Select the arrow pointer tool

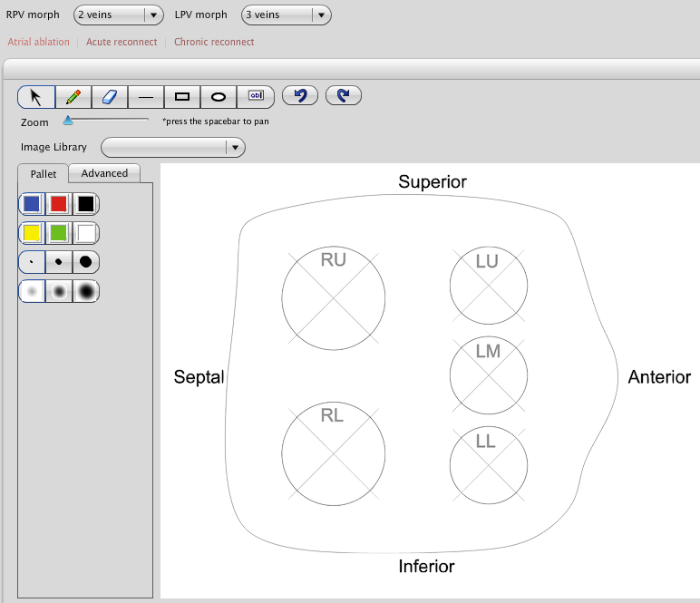pos(36,97)
